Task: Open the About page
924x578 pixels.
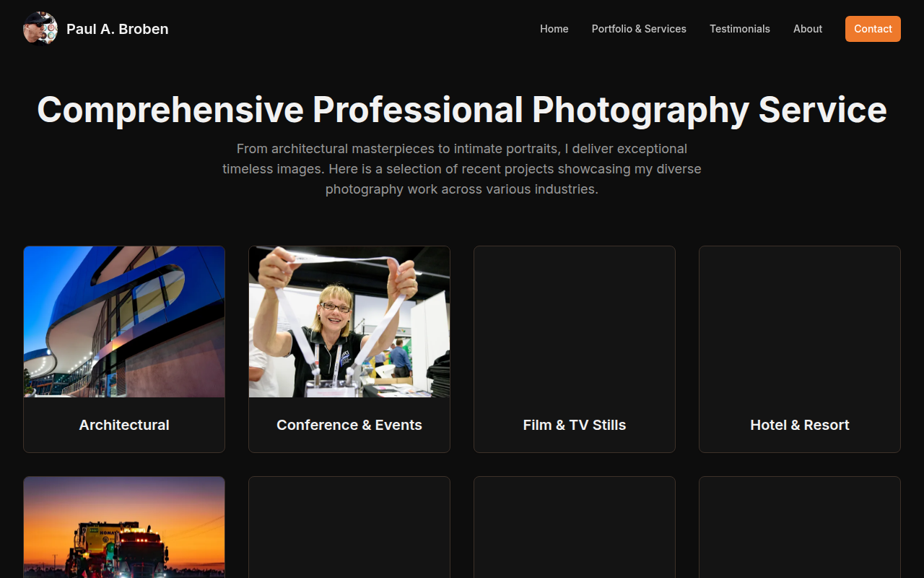Action: (x=808, y=29)
